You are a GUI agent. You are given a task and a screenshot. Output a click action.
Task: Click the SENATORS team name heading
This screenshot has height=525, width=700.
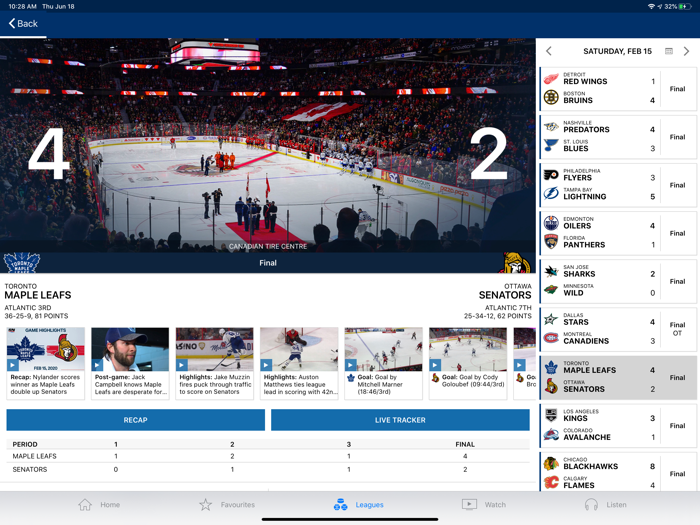505,295
